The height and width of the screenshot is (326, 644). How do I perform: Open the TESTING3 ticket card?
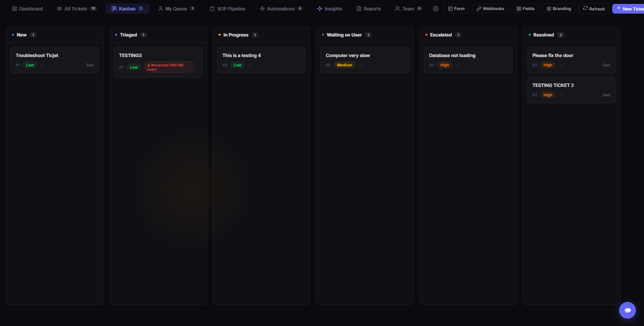point(158,62)
